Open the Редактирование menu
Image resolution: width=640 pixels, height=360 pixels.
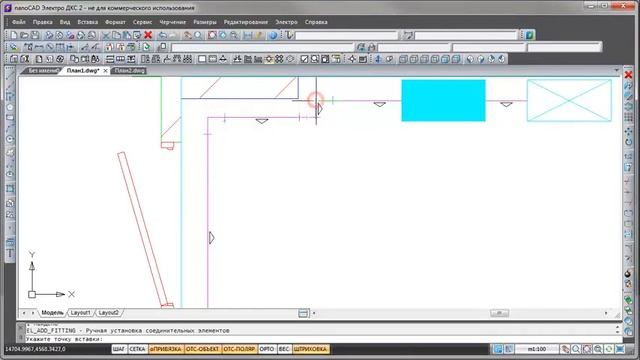click(246, 22)
